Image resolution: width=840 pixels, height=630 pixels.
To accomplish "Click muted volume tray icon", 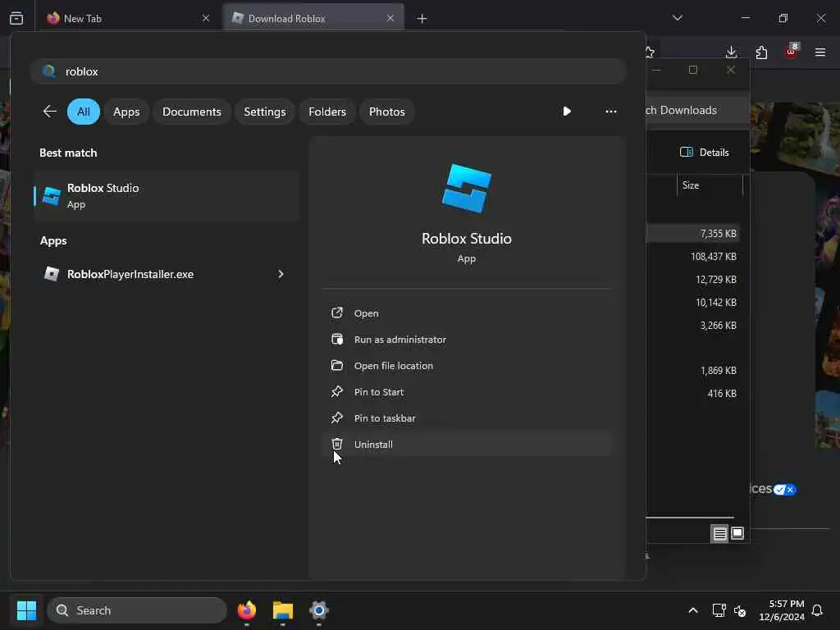I will (740, 610).
